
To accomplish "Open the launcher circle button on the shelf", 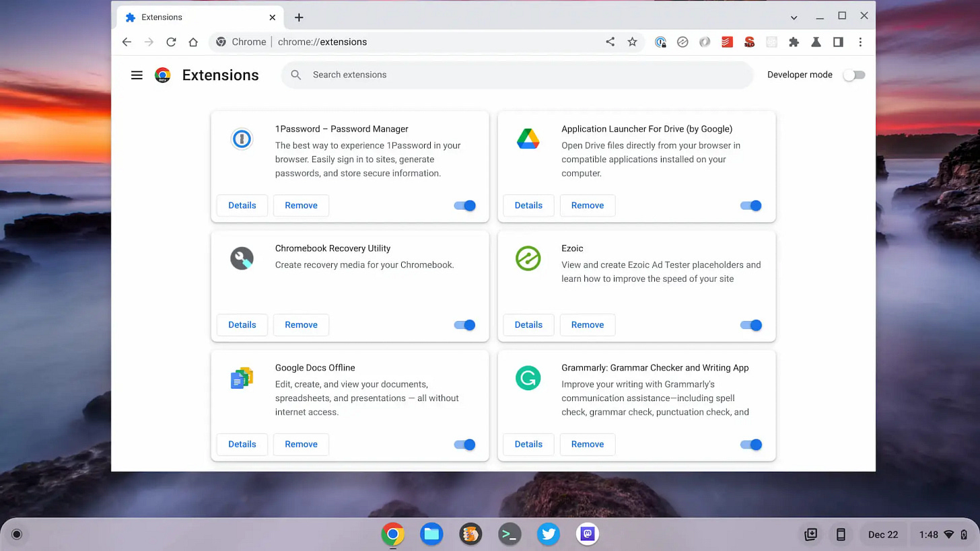I will click(x=17, y=534).
